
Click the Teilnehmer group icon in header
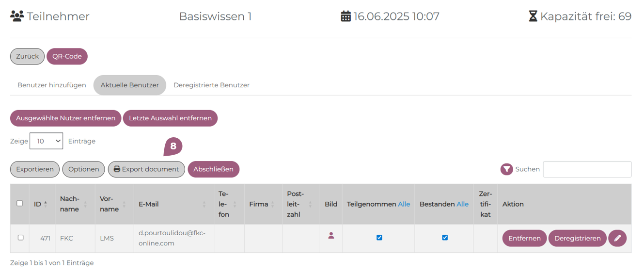(17, 16)
